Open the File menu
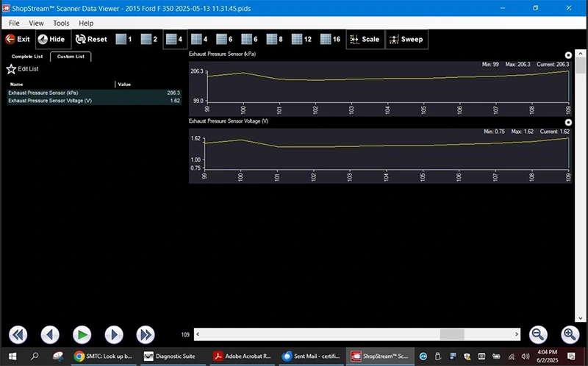The width and height of the screenshot is (588, 366). (x=14, y=24)
